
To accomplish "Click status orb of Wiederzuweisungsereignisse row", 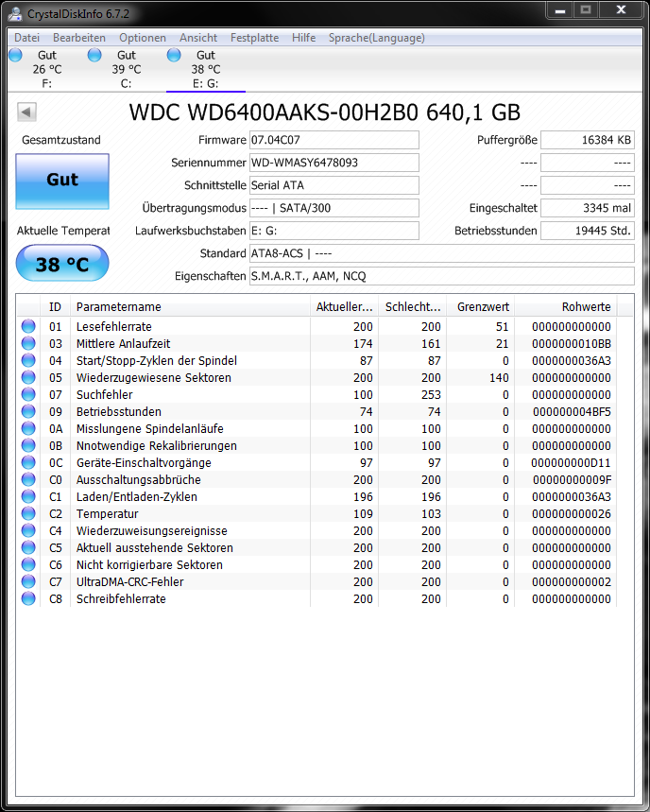I will tap(28, 531).
